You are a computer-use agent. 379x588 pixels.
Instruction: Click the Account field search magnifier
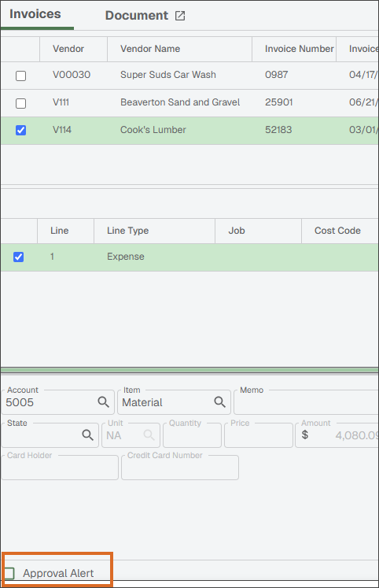[x=103, y=402]
